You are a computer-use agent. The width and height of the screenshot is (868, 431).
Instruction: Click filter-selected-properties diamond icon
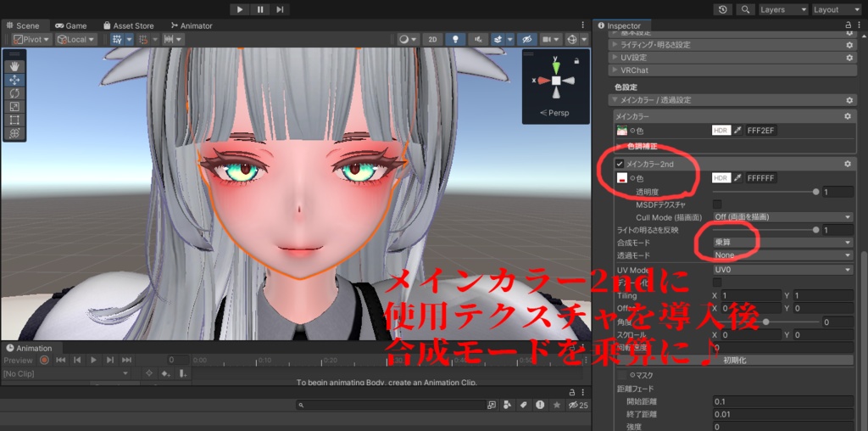(148, 373)
